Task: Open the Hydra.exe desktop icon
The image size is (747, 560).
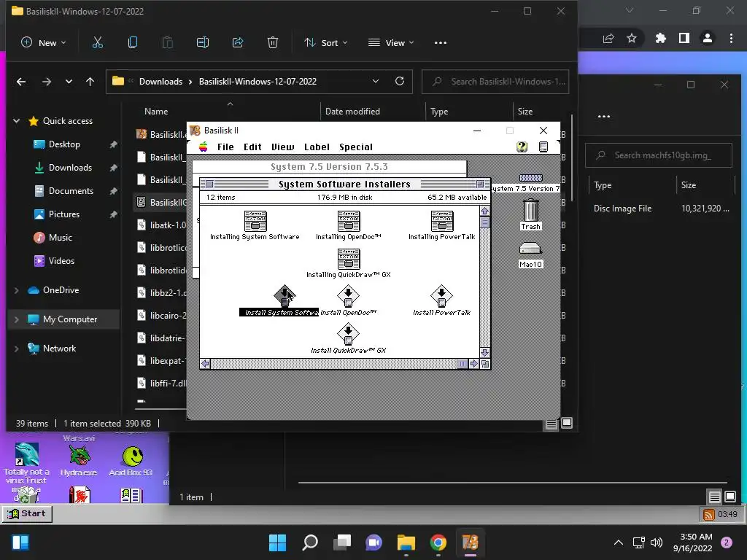Action: (79, 462)
